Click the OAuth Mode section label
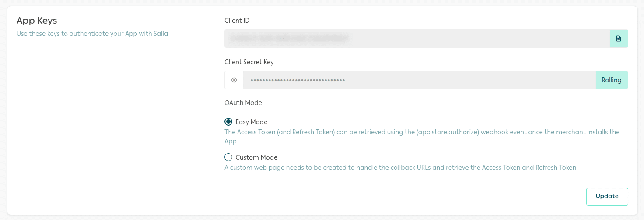The width and height of the screenshot is (644, 220). pyautogui.click(x=243, y=103)
